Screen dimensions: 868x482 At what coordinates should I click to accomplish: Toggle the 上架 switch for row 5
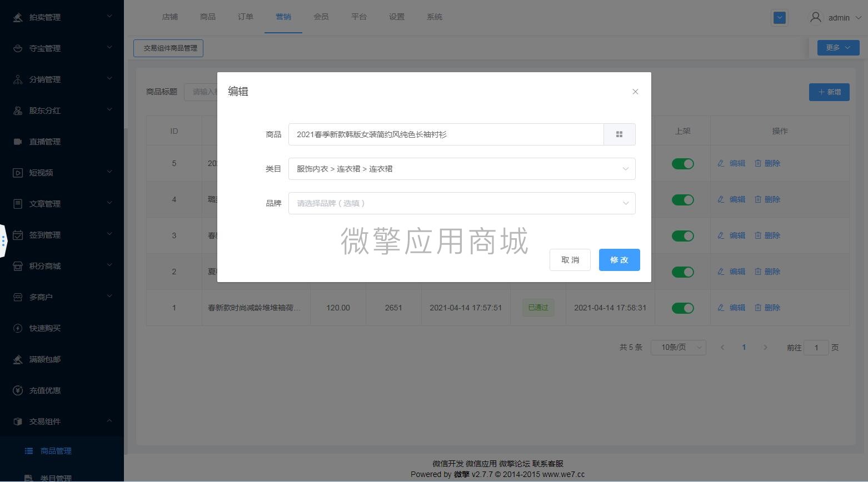(x=682, y=164)
